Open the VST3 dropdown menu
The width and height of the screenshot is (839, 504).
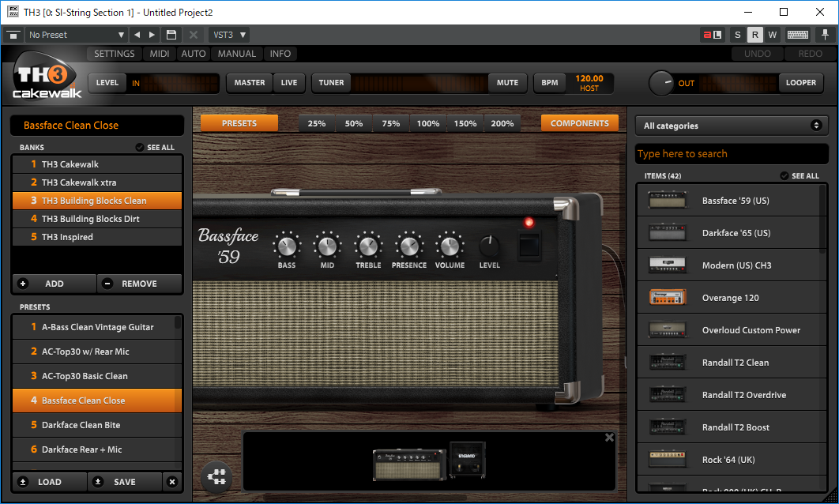click(x=229, y=35)
